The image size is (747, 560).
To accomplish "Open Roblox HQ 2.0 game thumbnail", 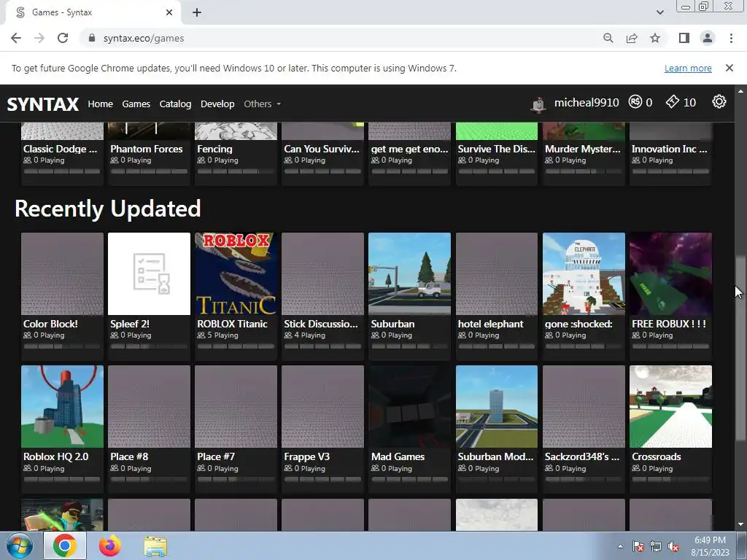I will [x=63, y=407].
